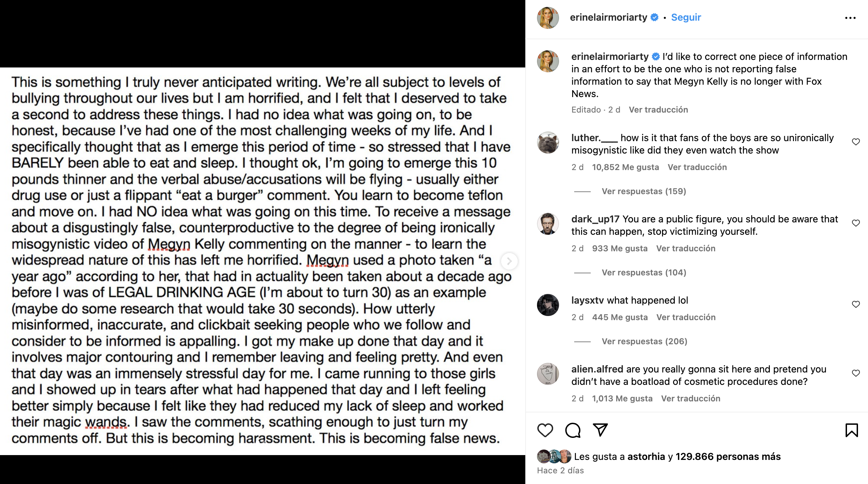Image resolution: width=868 pixels, height=484 pixels.
Task: Open the post options menu via the ellipsis
Action: point(851,17)
